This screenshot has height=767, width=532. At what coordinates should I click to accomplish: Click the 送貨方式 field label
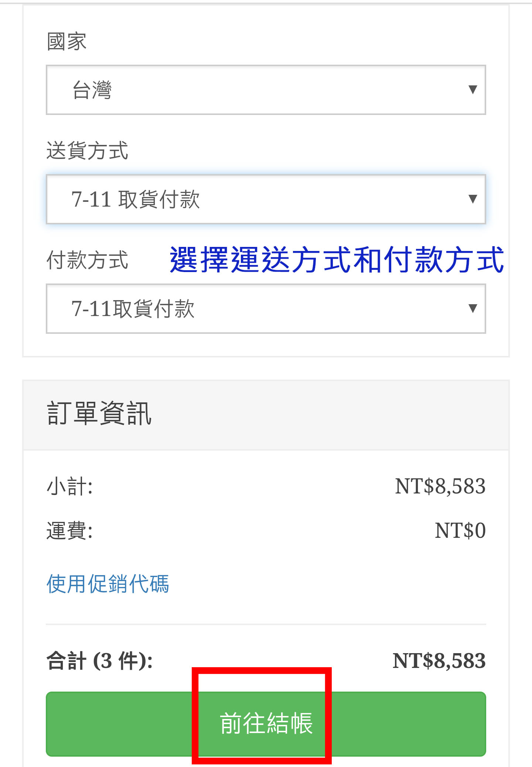(x=87, y=151)
